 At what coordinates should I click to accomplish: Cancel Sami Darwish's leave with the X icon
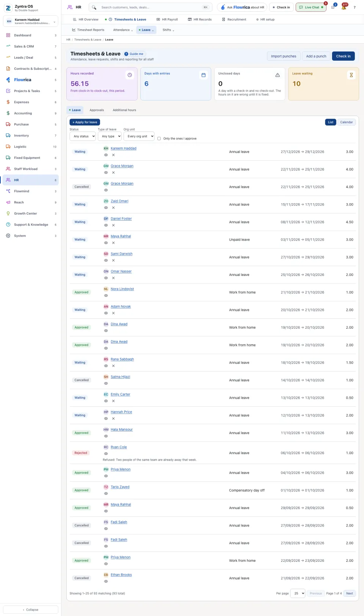(113, 260)
